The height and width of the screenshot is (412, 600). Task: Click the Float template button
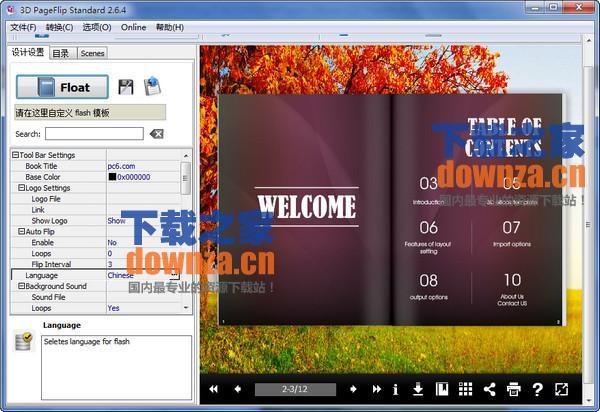(61, 87)
